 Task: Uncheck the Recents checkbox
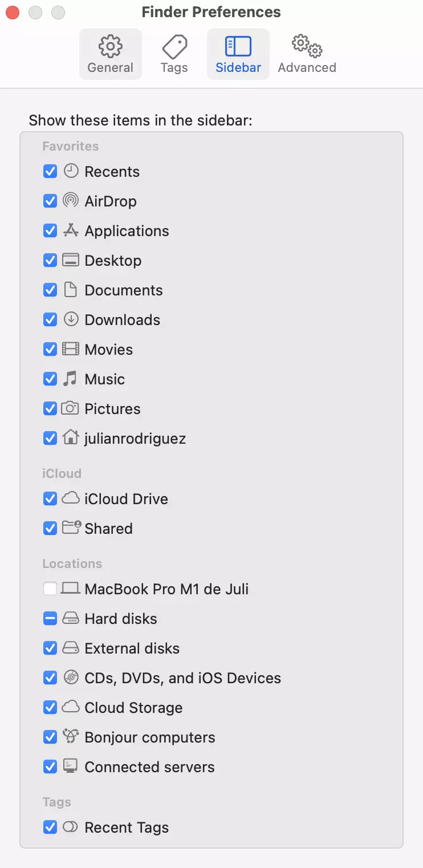(x=50, y=172)
